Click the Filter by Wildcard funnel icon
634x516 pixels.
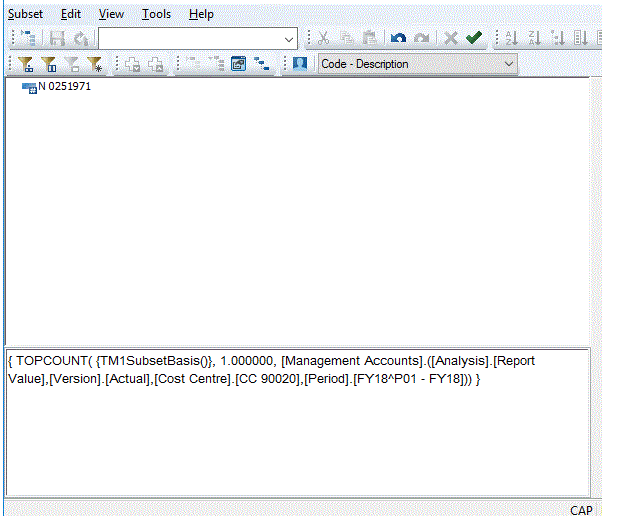95,64
